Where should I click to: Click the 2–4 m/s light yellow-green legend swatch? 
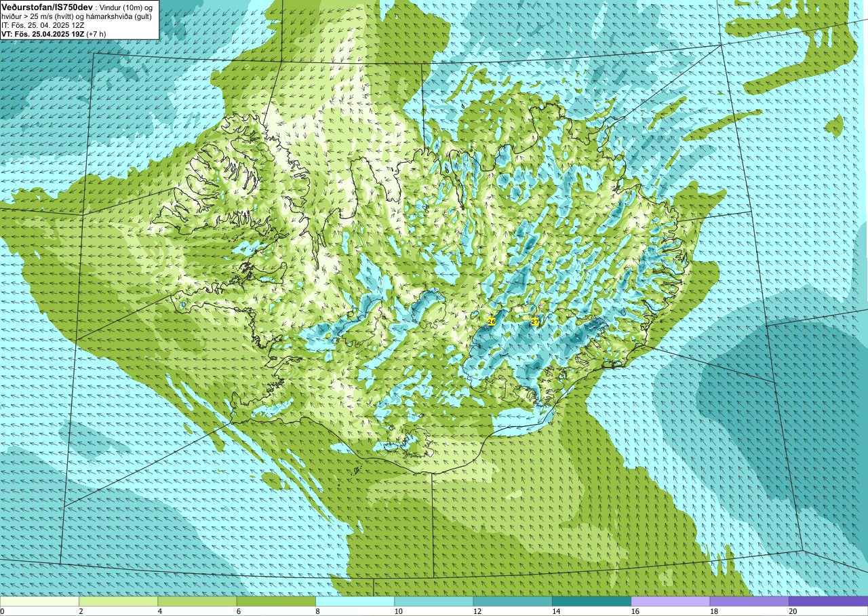point(118,601)
